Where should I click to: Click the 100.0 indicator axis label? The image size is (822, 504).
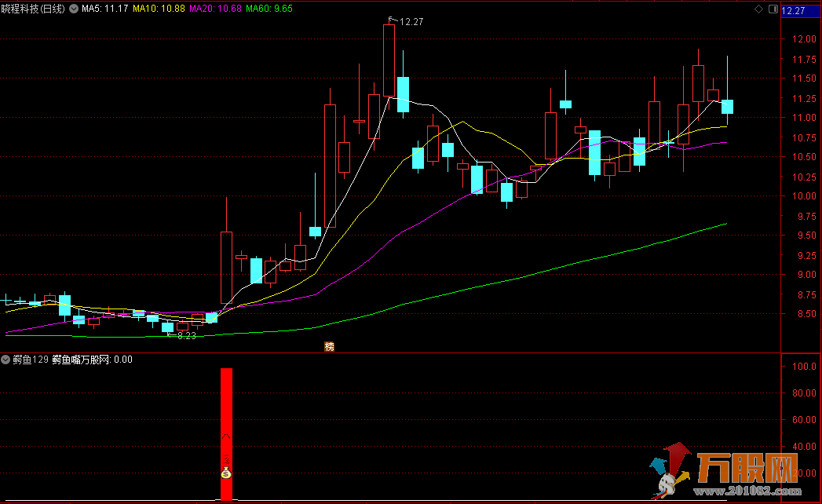click(x=804, y=367)
